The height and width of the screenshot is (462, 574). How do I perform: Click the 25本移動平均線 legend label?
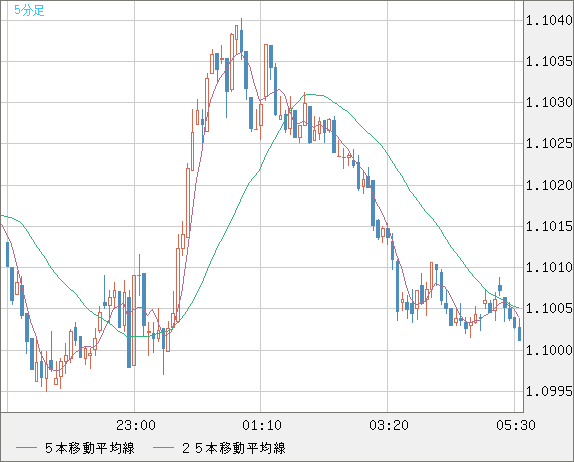click(234, 448)
